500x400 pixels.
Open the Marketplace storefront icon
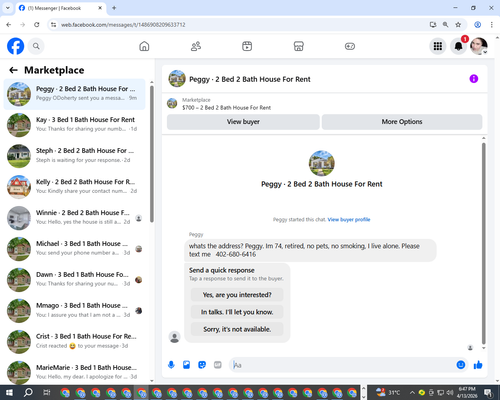(298, 46)
